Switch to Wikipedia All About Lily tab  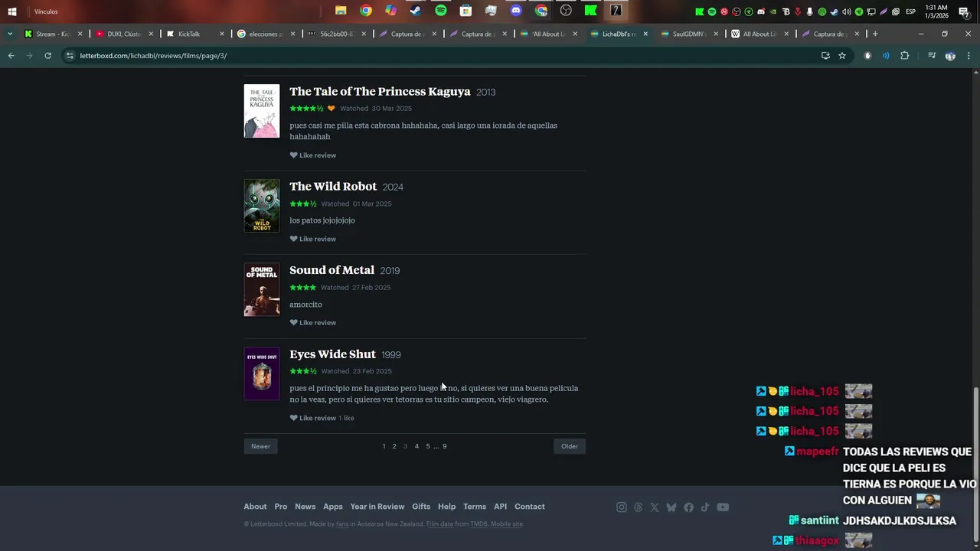[x=760, y=34]
